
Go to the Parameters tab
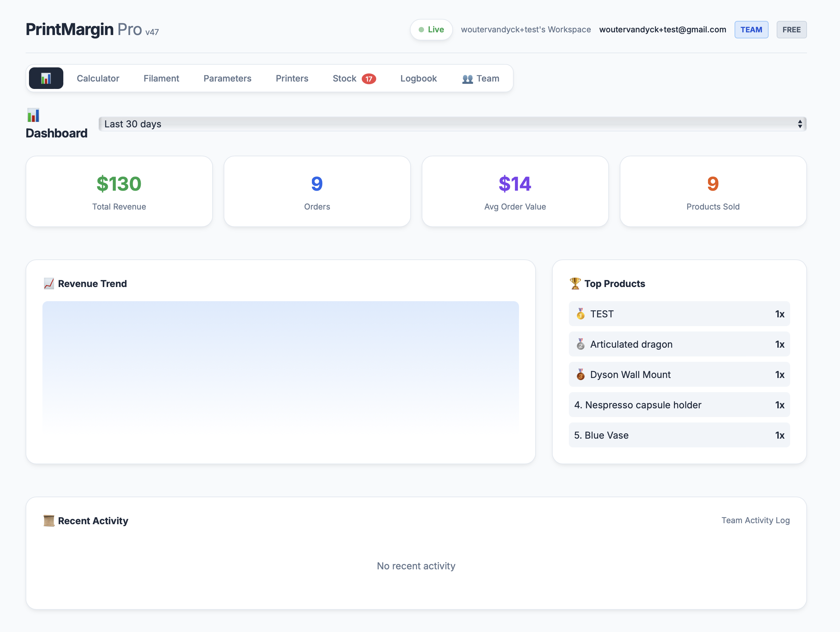pos(227,78)
